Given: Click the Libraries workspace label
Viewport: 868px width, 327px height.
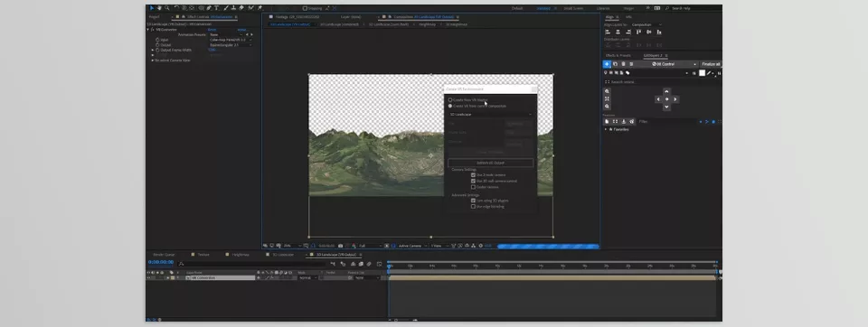Looking at the screenshot, I should click(x=603, y=8).
